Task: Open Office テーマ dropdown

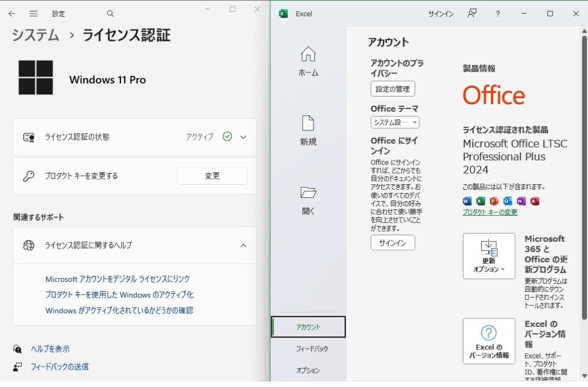Action: [395, 123]
